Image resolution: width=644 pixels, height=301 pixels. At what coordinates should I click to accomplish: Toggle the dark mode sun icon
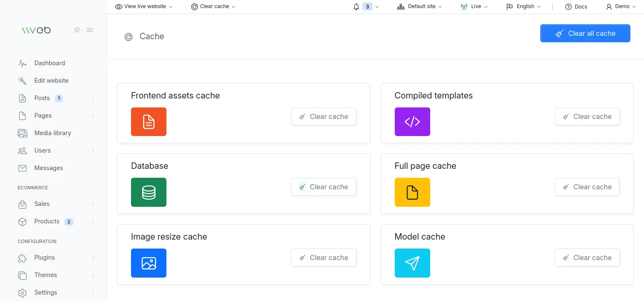[77, 30]
